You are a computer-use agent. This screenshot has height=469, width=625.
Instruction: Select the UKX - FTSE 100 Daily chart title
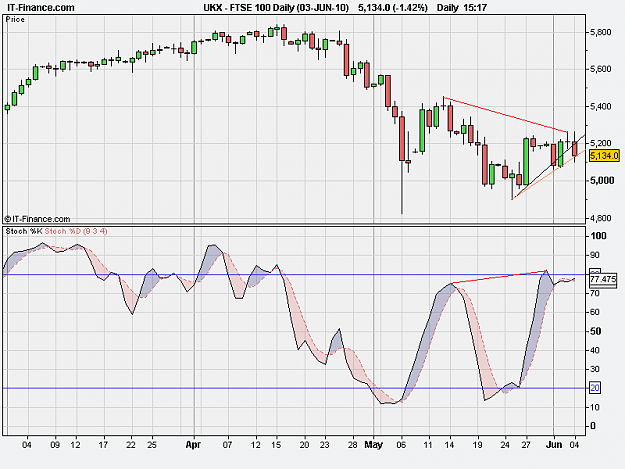click(276, 8)
